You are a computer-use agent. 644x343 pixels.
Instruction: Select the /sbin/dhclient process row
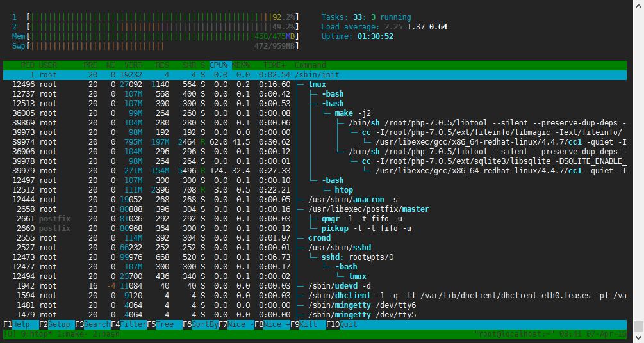315,296
